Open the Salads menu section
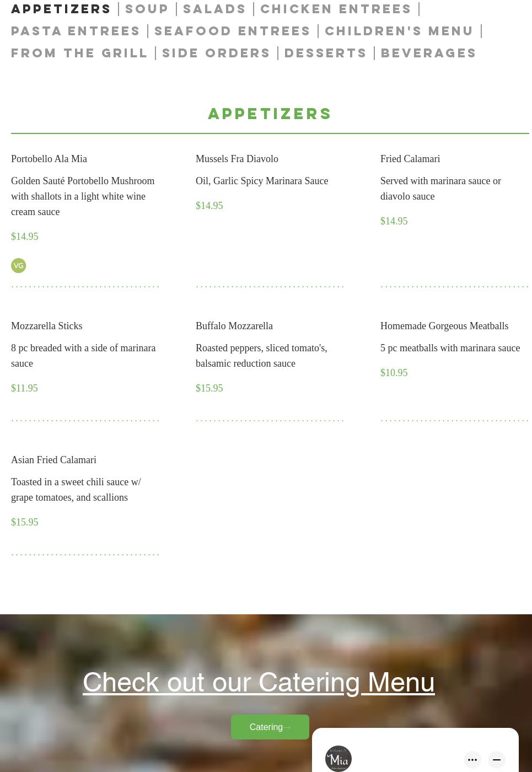The height and width of the screenshot is (772, 532). (214, 9)
